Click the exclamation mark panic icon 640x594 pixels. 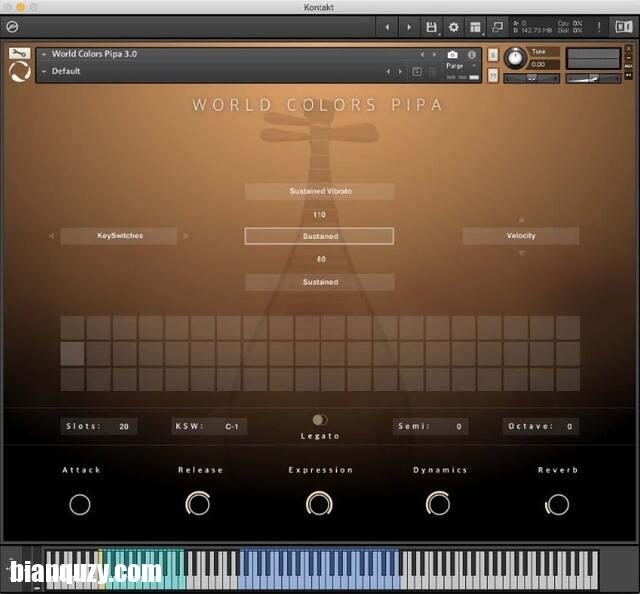(599, 27)
